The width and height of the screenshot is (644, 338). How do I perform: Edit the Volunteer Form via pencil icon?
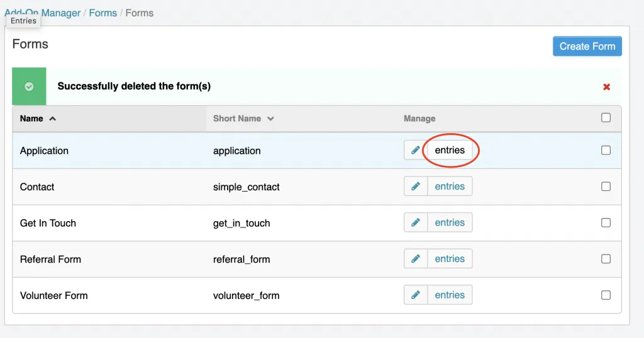point(416,295)
